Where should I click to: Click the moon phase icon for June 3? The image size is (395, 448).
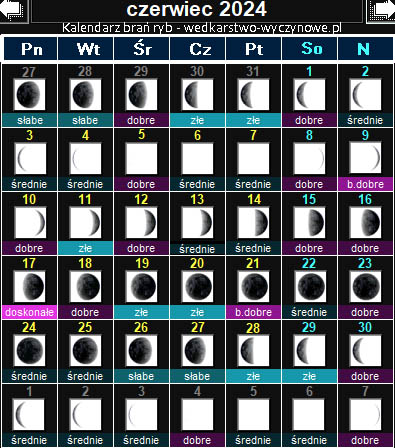click(x=30, y=159)
